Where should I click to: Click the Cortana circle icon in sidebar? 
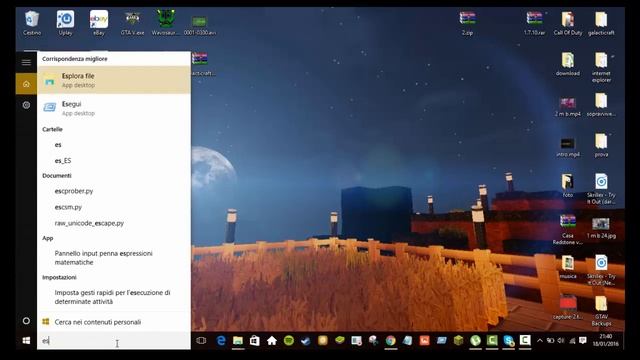26,321
